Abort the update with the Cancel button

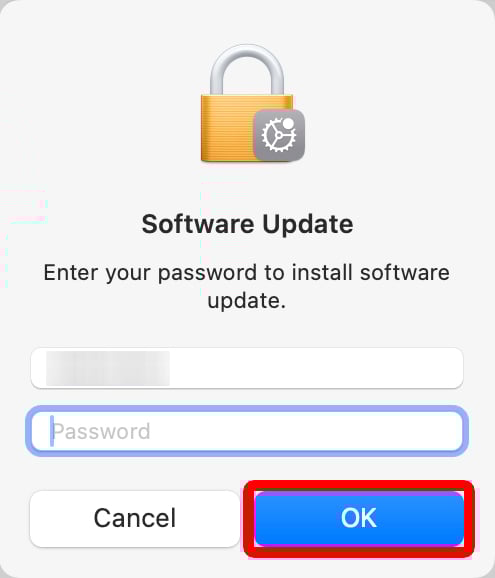135,518
